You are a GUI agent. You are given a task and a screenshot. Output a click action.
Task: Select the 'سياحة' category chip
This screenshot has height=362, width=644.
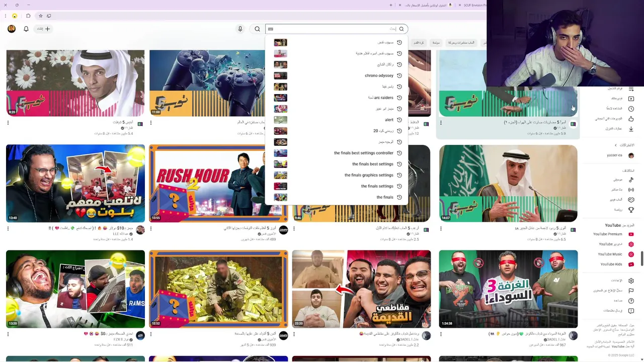click(436, 43)
